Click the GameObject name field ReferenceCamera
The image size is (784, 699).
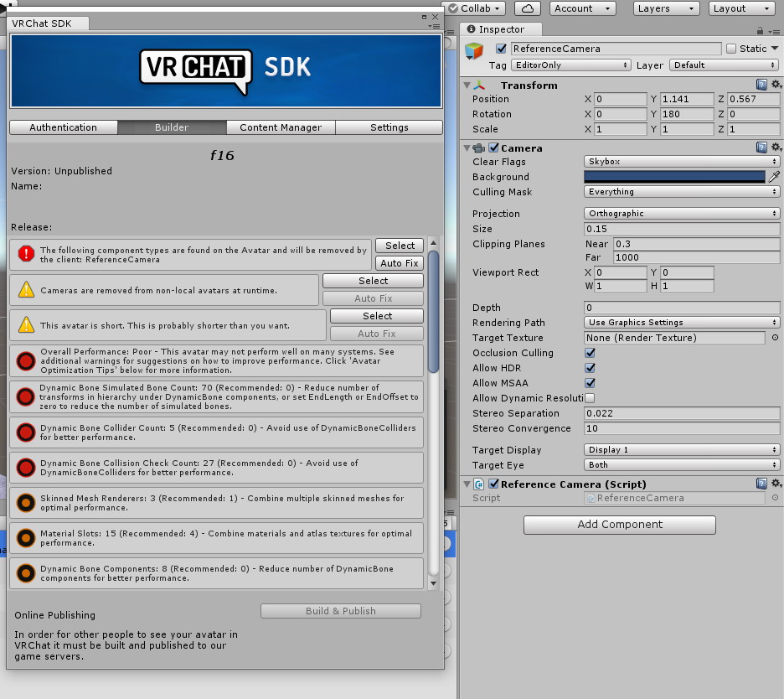tap(616, 49)
